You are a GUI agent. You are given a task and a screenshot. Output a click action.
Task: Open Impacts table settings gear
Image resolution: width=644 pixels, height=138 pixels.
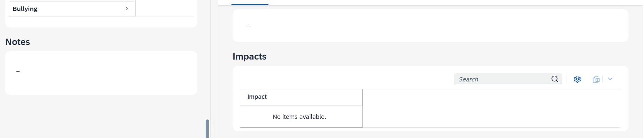577,79
